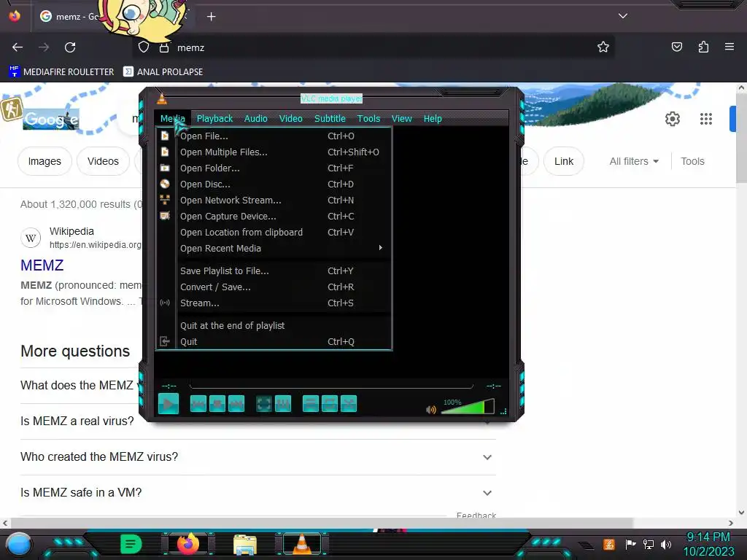The height and width of the screenshot is (560, 747).
Task: Adjust the VLC volume slider
Action: click(468, 407)
